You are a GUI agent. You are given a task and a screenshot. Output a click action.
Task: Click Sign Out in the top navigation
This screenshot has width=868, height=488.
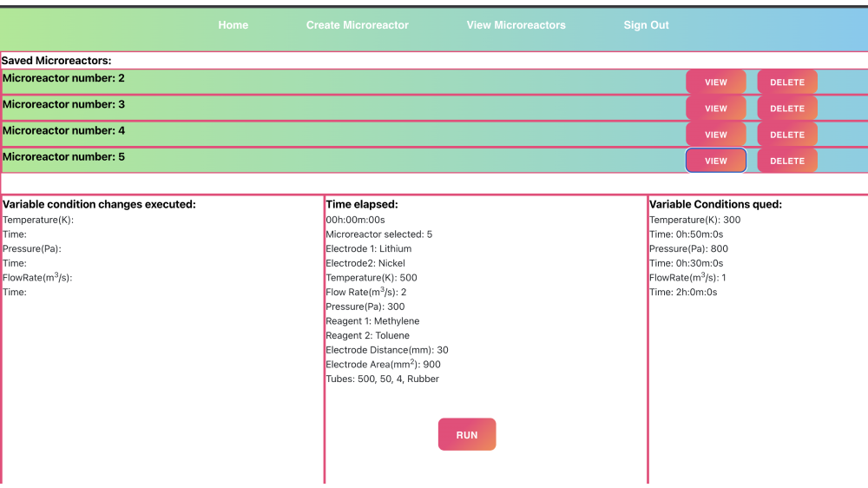(646, 25)
